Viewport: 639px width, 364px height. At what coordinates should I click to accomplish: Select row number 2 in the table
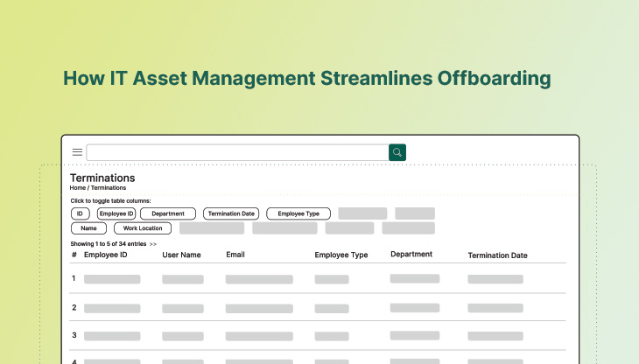tap(74, 307)
